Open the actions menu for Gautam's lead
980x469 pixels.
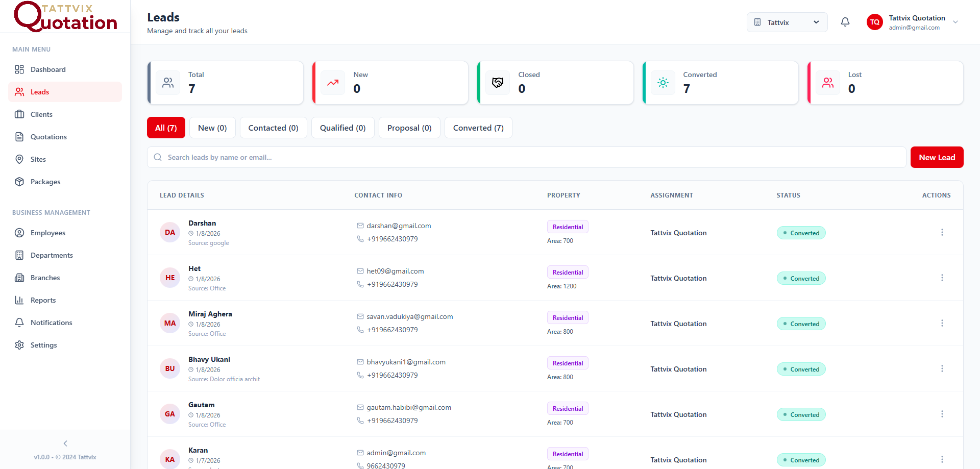(942, 414)
